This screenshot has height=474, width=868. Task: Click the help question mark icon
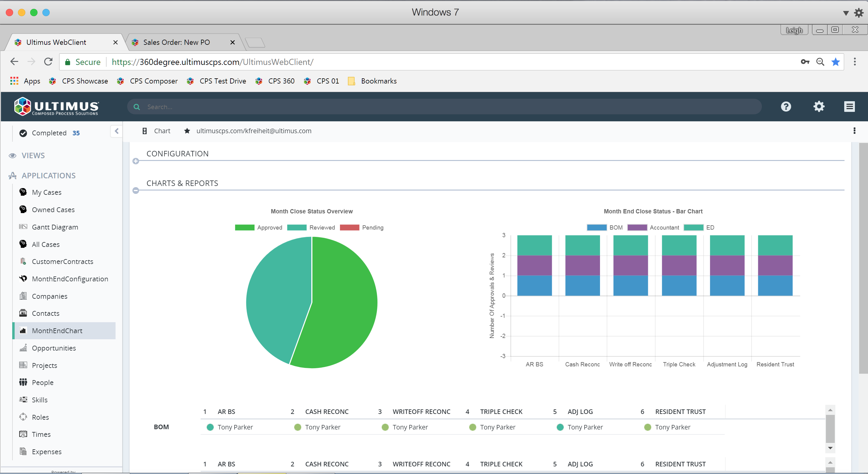(786, 106)
